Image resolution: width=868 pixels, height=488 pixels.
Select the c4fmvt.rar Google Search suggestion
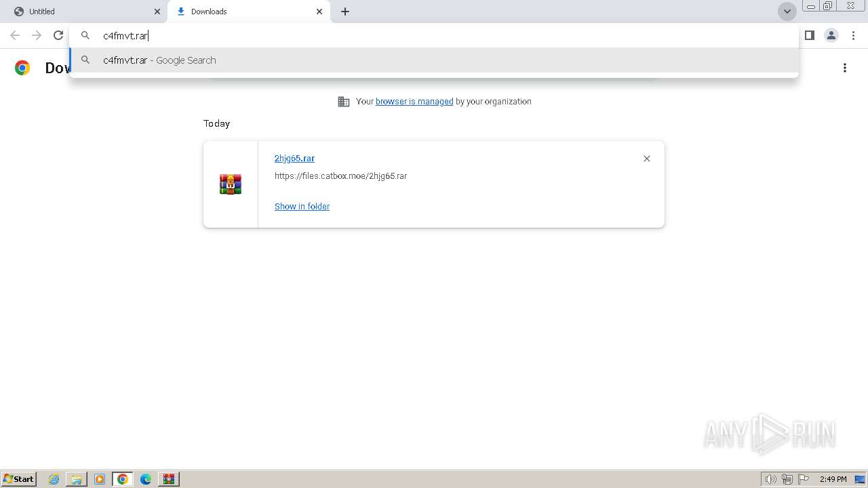434,60
